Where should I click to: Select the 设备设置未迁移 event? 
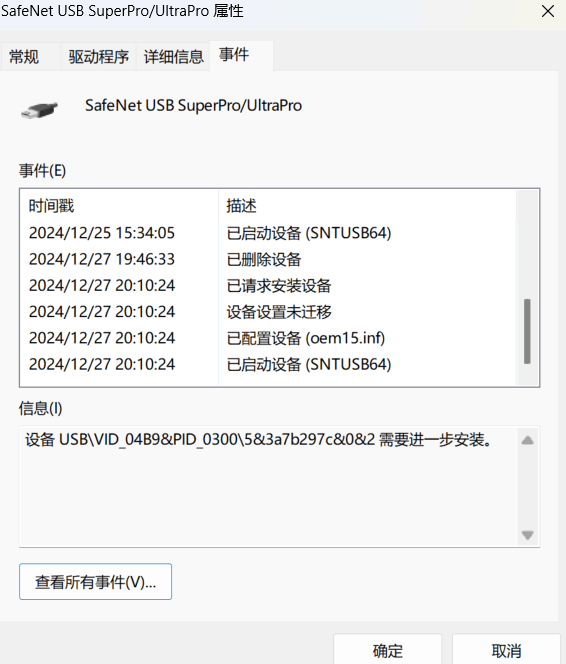[x=268, y=312]
